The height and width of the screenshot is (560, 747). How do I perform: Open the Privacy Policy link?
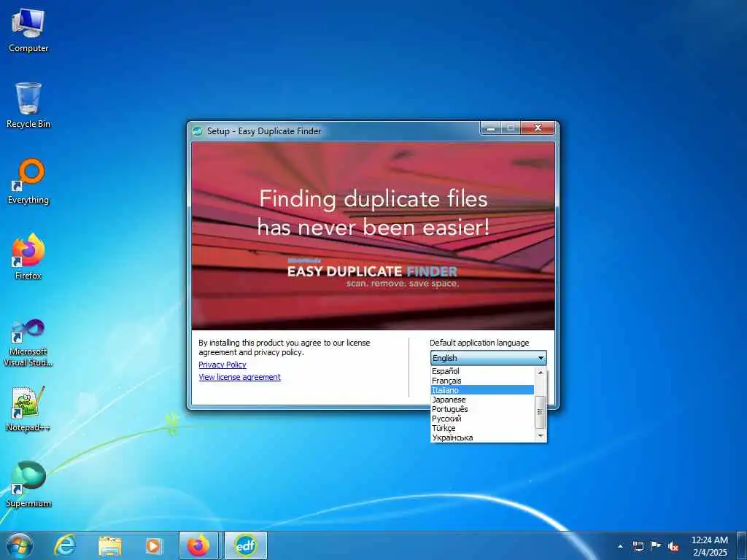coord(222,365)
